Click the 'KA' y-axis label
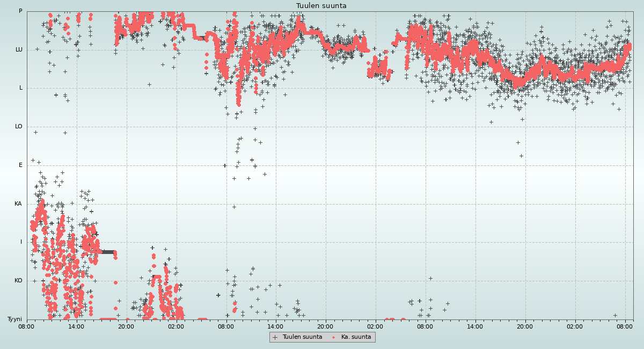The height and width of the screenshot is (349, 644). 18,204
